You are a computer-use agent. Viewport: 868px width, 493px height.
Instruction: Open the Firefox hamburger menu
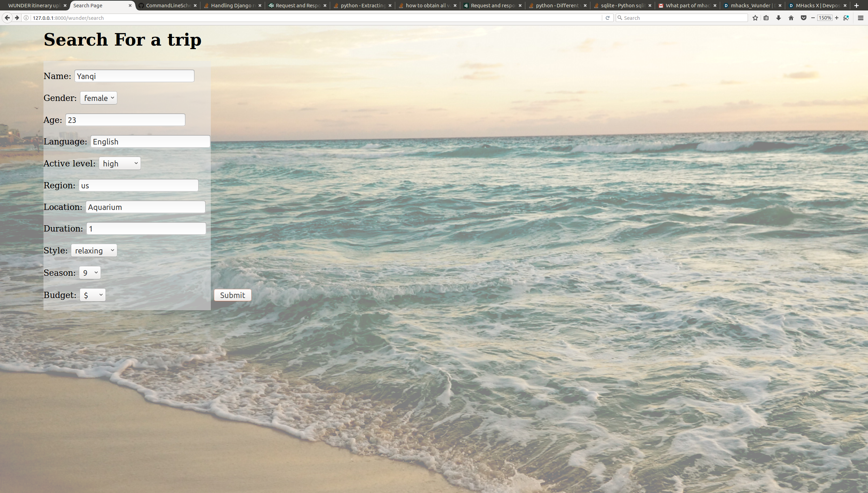[861, 18]
